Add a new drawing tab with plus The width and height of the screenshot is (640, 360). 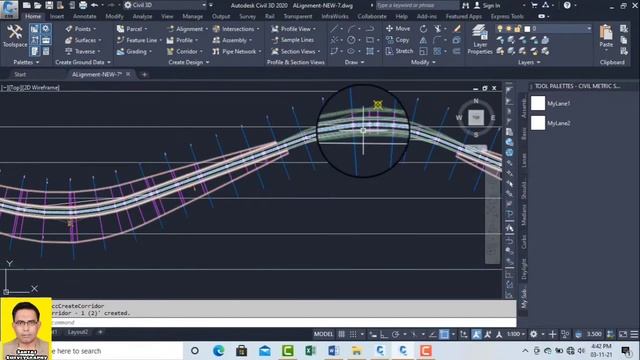pos(144,74)
